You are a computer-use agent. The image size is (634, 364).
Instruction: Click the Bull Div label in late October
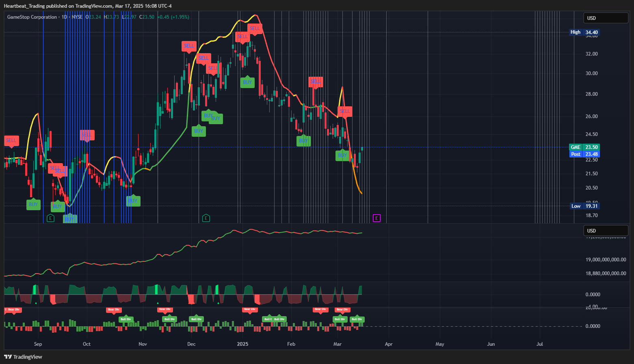click(x=126, y=319)
